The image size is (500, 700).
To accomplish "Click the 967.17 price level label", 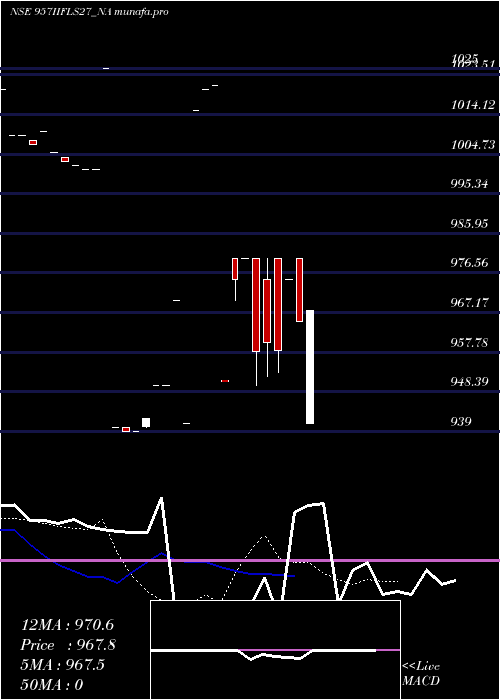I will [469, 303].
